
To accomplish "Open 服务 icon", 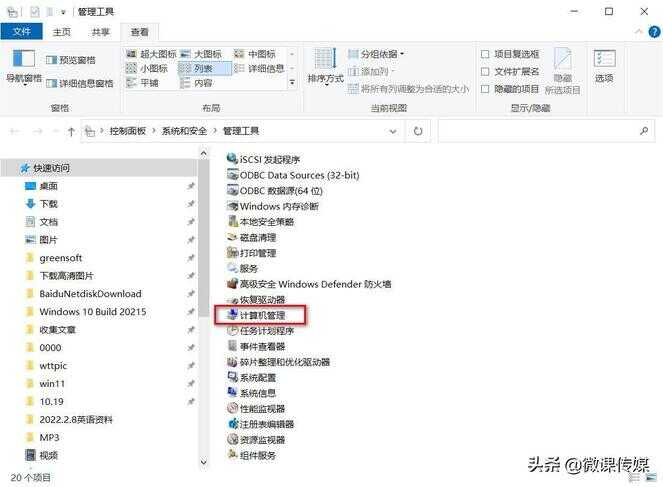I will [x=232, y=268].
